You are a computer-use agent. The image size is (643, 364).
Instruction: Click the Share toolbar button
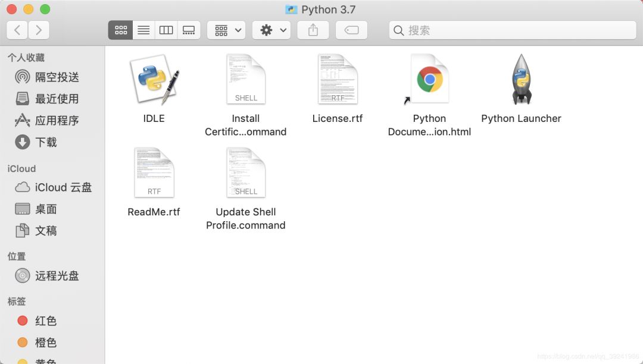point(313,30)
